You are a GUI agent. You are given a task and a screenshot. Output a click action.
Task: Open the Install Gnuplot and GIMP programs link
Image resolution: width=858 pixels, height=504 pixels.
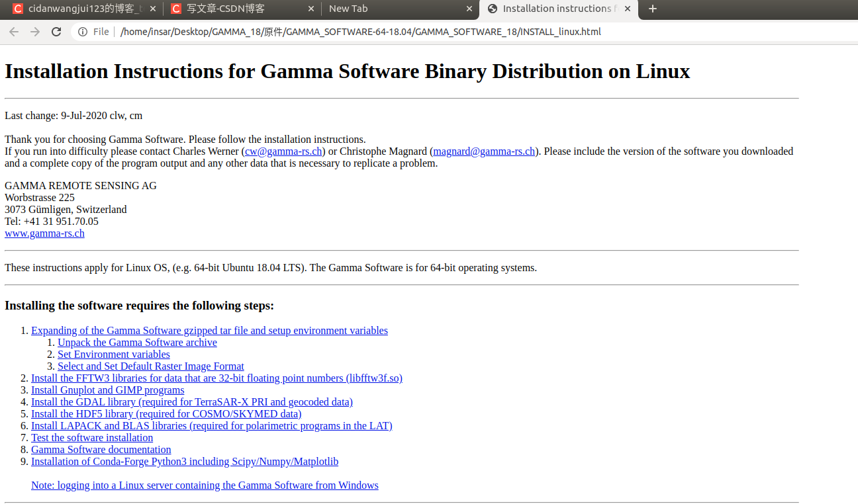pos(107,390)
